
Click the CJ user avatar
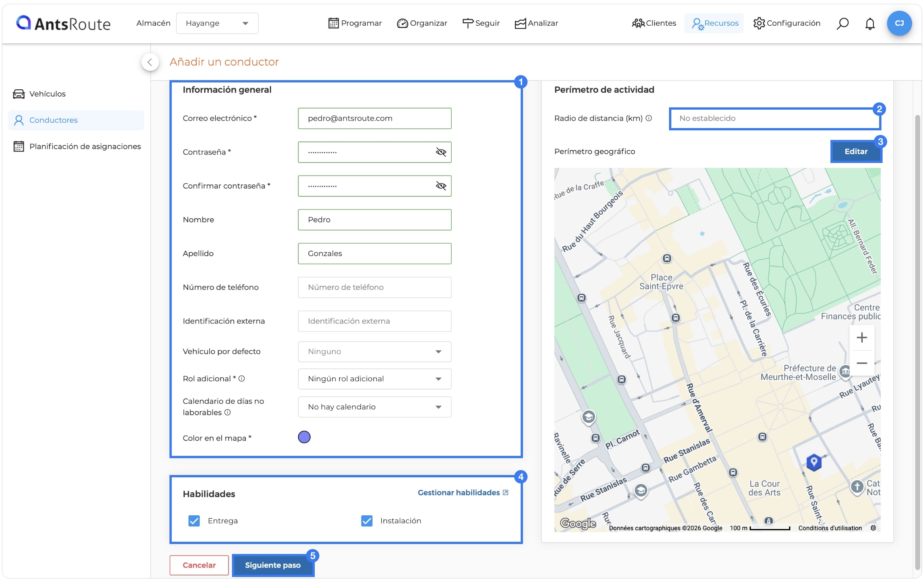899,23
